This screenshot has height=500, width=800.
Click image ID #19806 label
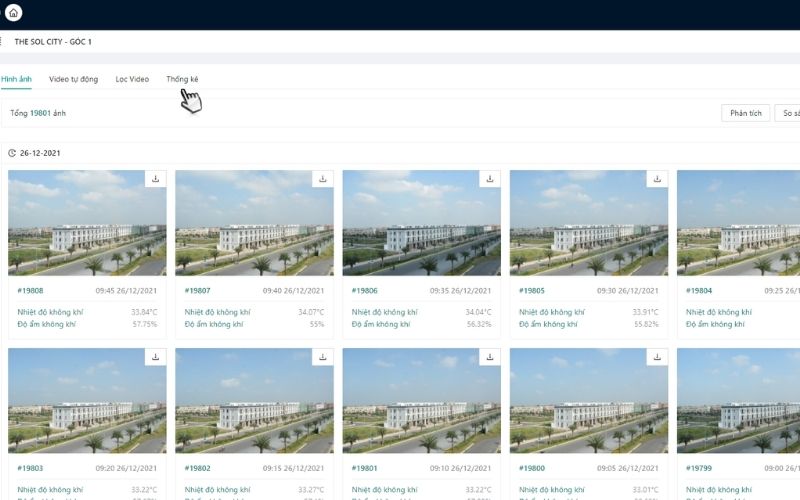tap(364, 291)
